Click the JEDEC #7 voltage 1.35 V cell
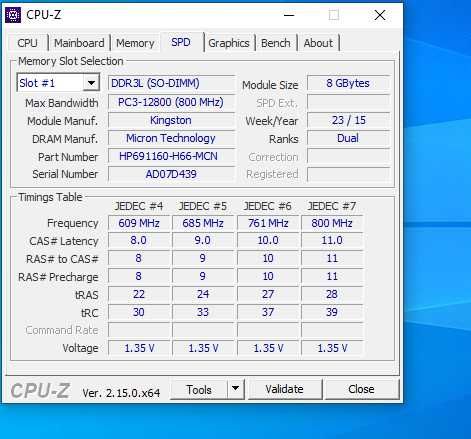The height and width of the screenshot is (439, 471). click(x=332, y=348)
